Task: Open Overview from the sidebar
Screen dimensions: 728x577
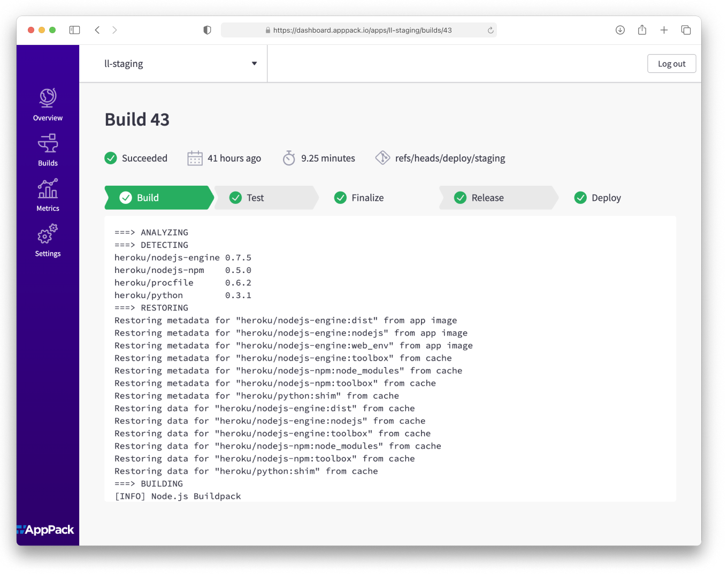Action: pos(47,104)
